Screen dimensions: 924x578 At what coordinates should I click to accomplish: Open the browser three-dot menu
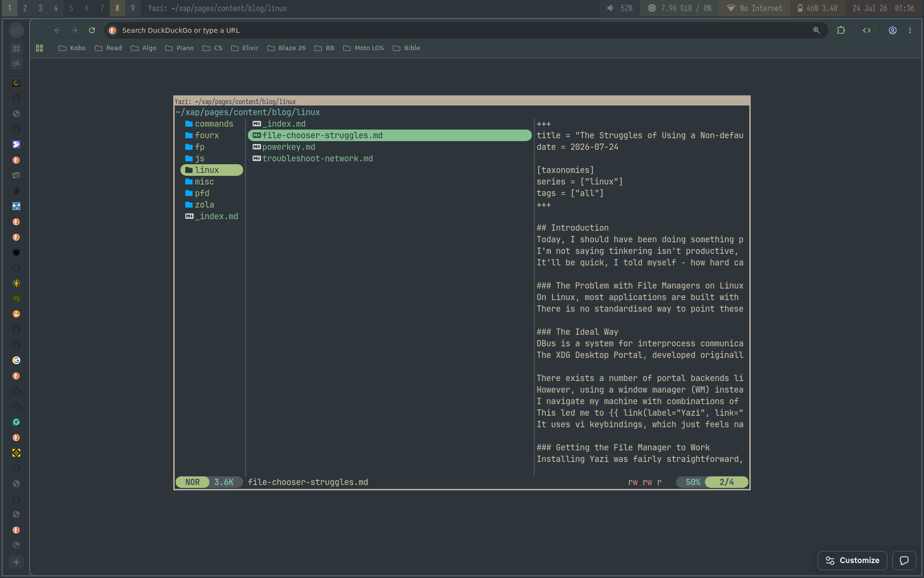(910, 30)
